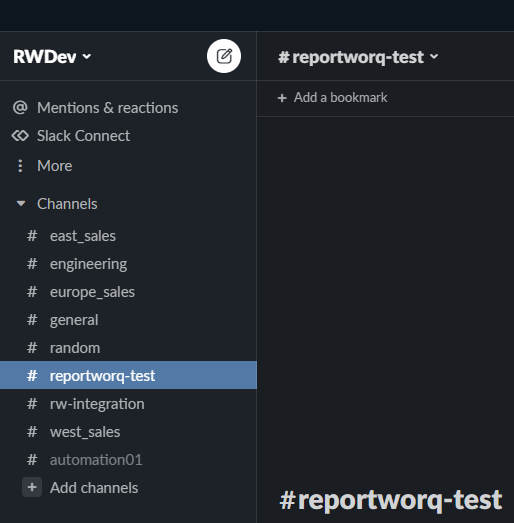
Task: Select the highlighted reportworq-test sidebar channel
Action: pos(128,376)
